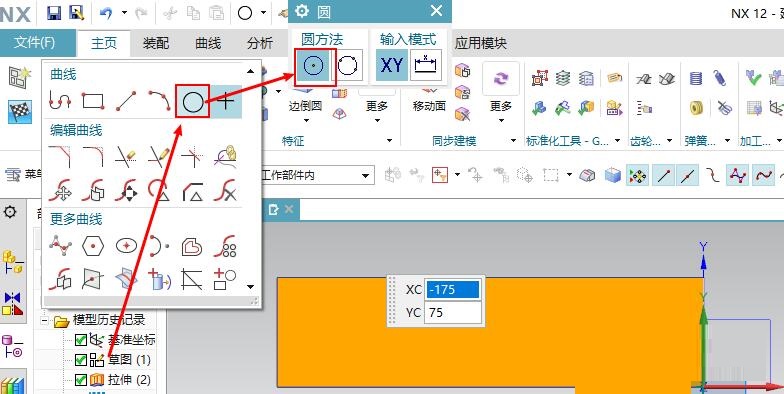Image resolution: width=784 pixels, height=394 pixels.
Task: Expand the 标准化工具 group options arrow
Action: tap(617, 142)
